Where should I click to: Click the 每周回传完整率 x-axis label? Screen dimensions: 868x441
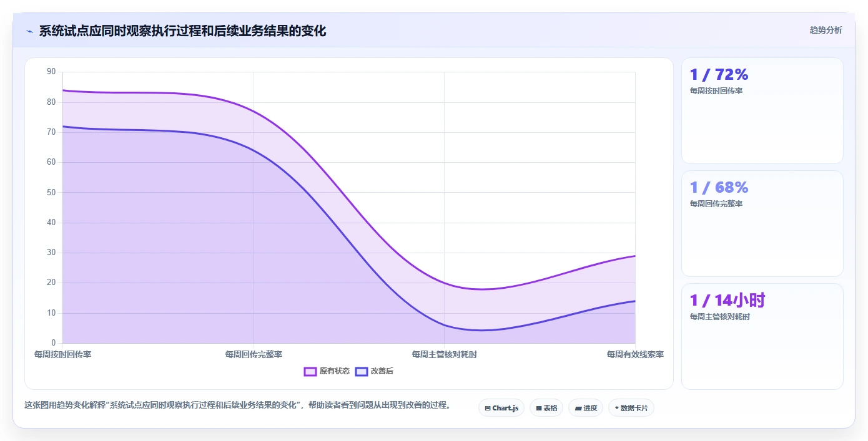coord(254,354)
